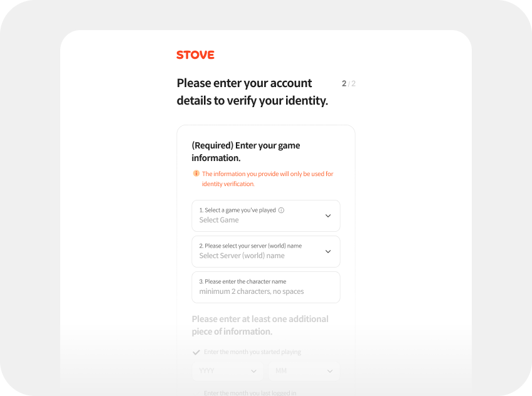Click the orange notice icon beside the verification message

pos(196,174)
